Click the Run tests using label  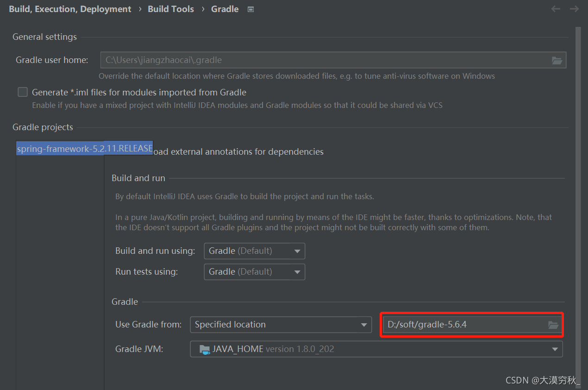coord(146,272)
